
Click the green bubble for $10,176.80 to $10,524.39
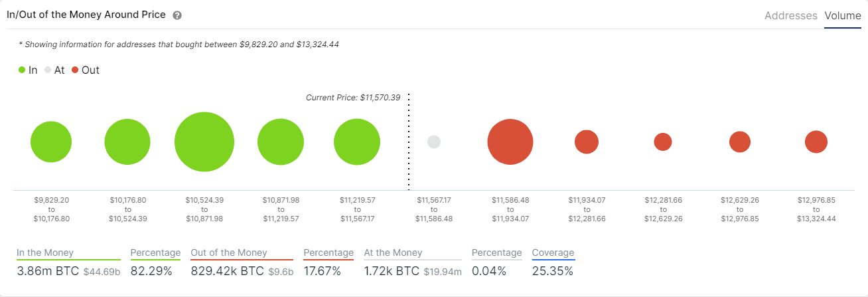point(127,142)
